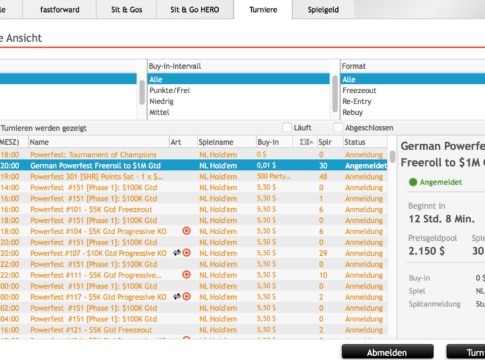Click the knockout target icon in Powerfest #107 row

[x=187, y=253]
